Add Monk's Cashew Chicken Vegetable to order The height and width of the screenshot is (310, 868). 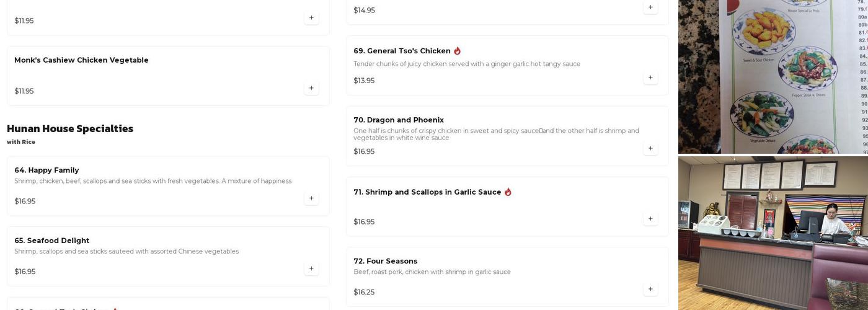[x=311, y=88]
